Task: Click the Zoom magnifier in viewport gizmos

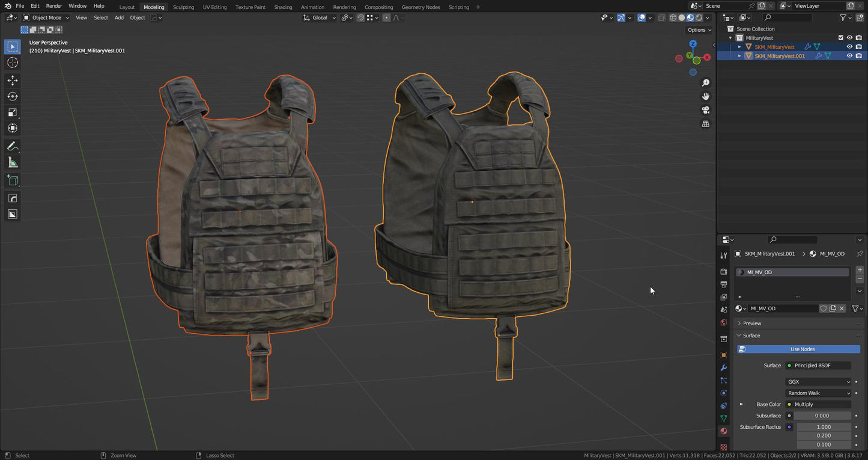Action: click(706, 82)
